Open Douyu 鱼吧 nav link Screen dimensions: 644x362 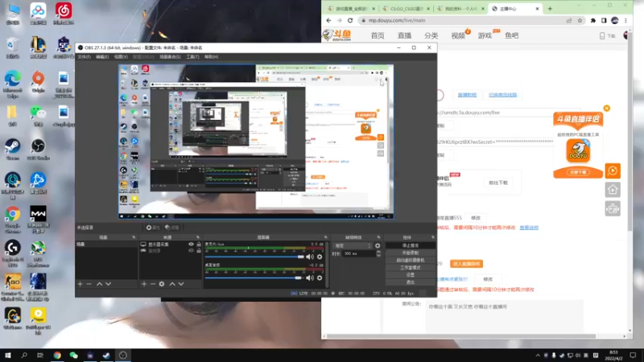tap(511, 35)
